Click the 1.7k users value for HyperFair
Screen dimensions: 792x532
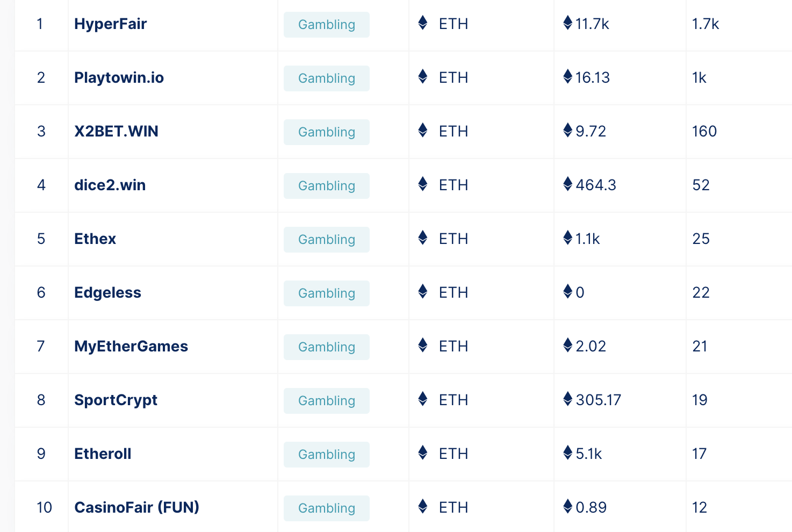point(705,24)
